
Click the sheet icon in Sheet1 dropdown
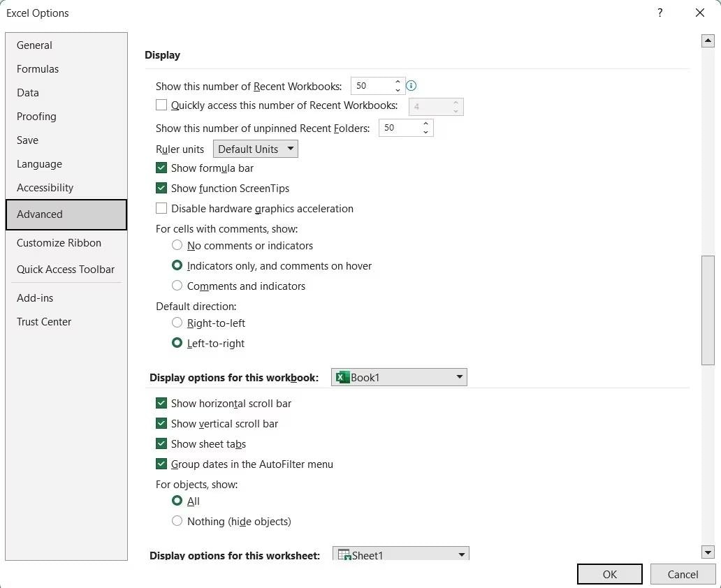[x=344, y=555]
